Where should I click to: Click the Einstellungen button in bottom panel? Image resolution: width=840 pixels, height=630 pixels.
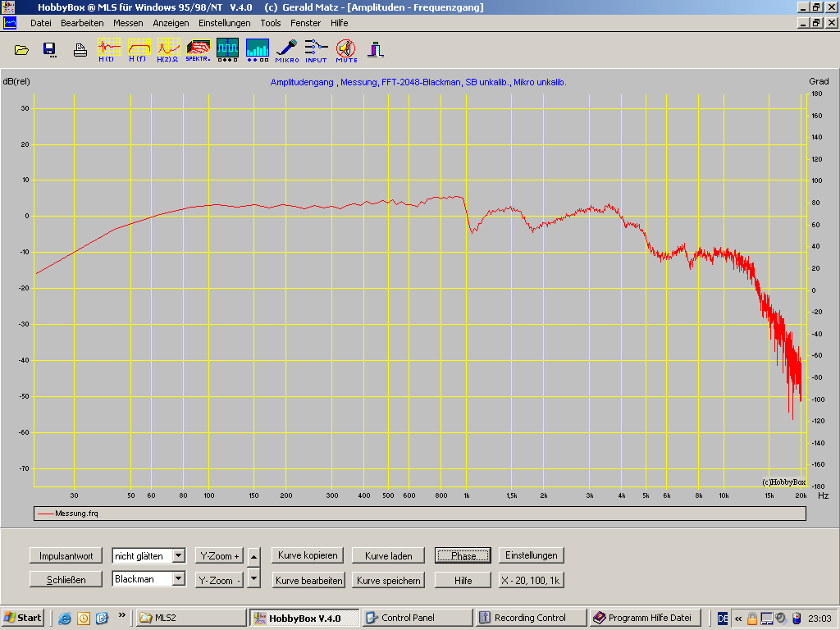(532, 555)
